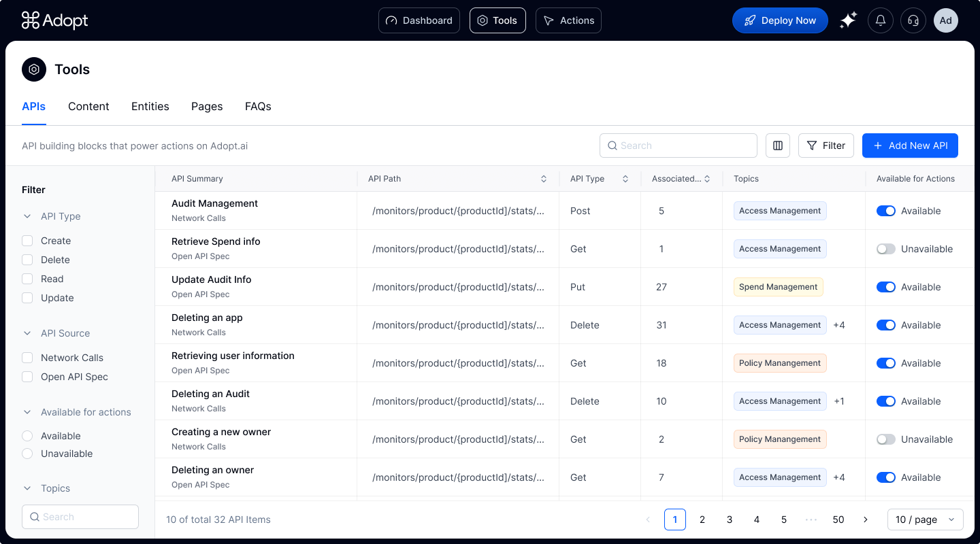
Task: Collapse the Topics filter section
Action: 27,488
